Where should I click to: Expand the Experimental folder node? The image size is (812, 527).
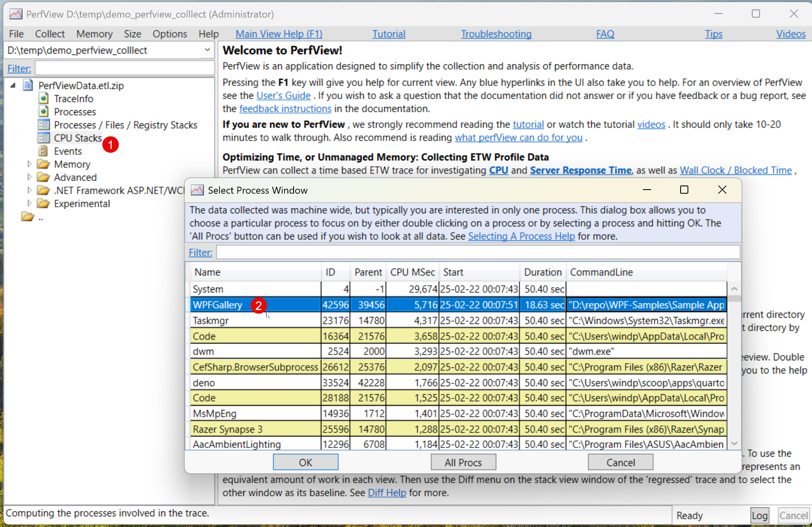click(29, 203)
